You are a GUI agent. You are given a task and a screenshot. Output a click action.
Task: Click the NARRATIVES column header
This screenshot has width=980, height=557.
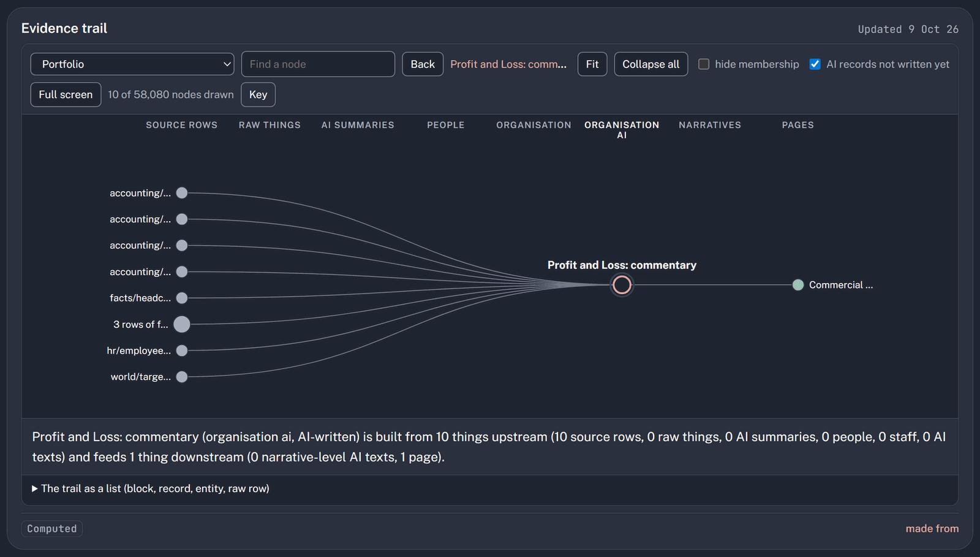[710, 125]
